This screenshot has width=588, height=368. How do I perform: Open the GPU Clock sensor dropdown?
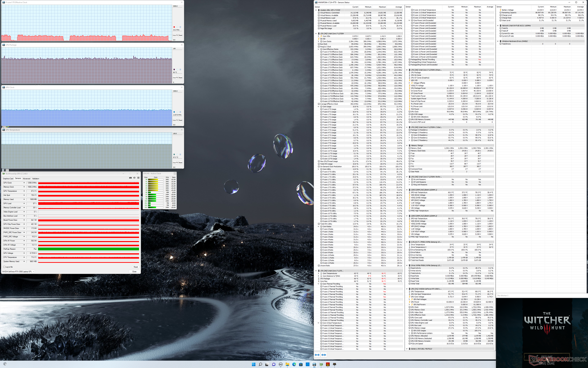tap(24, 183)
